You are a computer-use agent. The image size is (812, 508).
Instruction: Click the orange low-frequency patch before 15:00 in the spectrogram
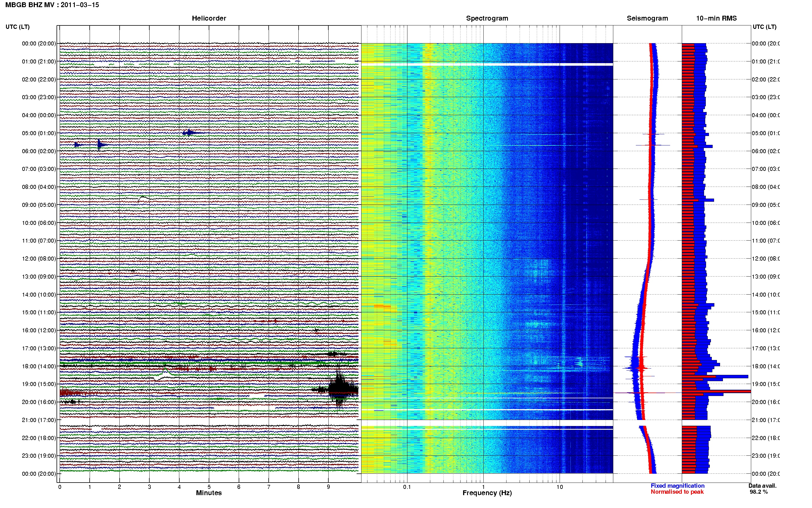382,306
